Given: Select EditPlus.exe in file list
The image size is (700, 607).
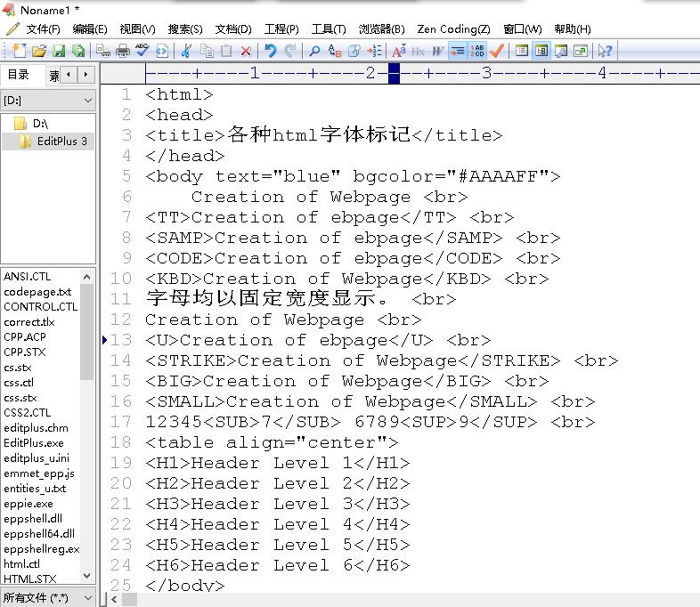Looking at the screenshot, I should [34, 443].
